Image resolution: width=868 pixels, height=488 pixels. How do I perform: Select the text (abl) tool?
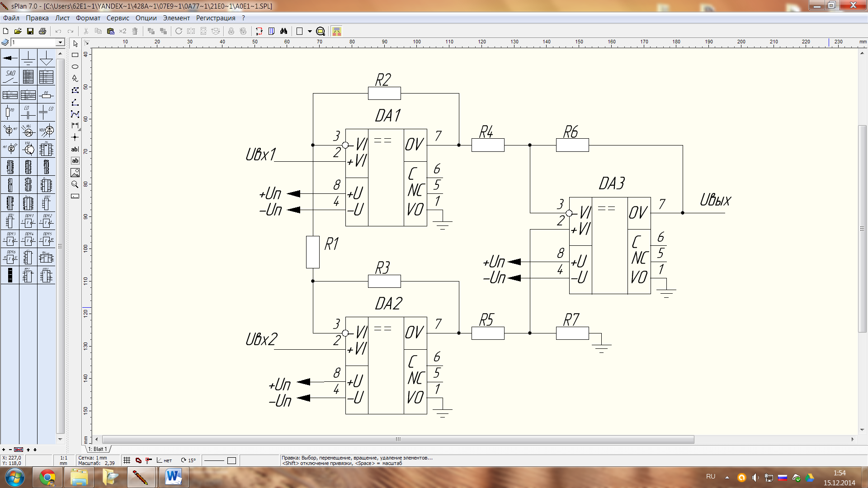pyautogui.click(x=75, y=149)
